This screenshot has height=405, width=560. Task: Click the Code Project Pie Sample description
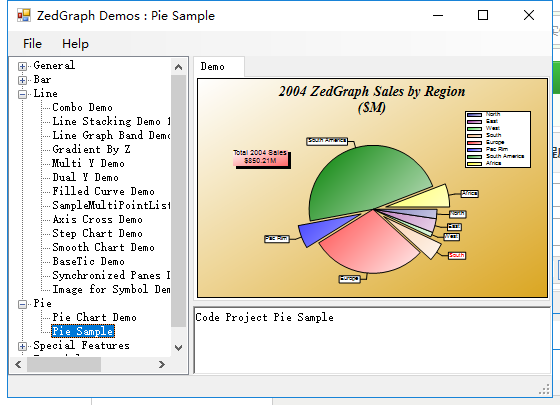click(265, 318)
